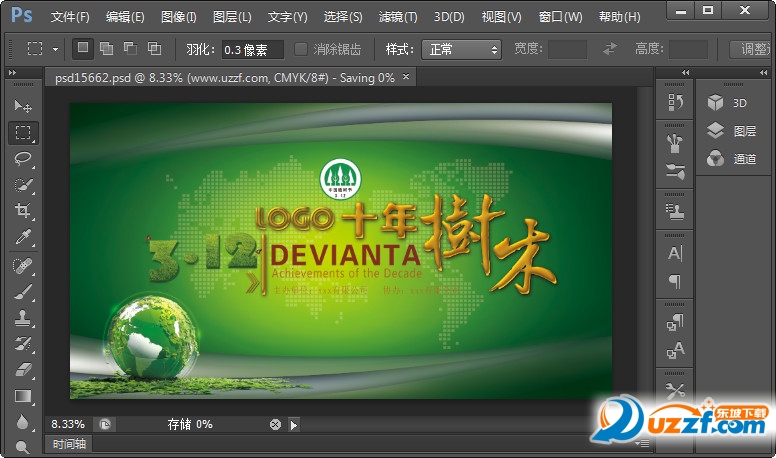Toggle the anti-alias 消除锯齿 checkbox

click(x=300, y=49)
